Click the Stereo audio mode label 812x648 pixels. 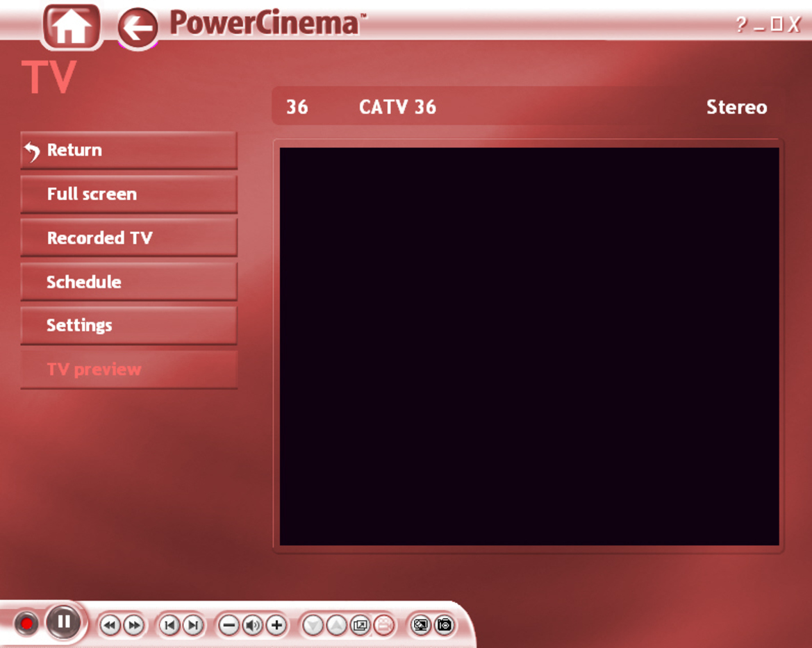(736, 107)
